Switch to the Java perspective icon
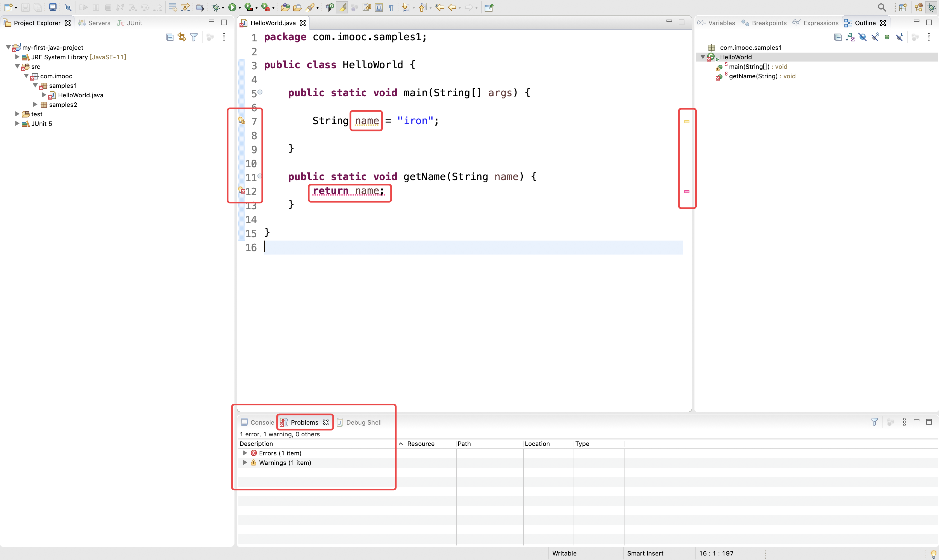 point(919,7)
